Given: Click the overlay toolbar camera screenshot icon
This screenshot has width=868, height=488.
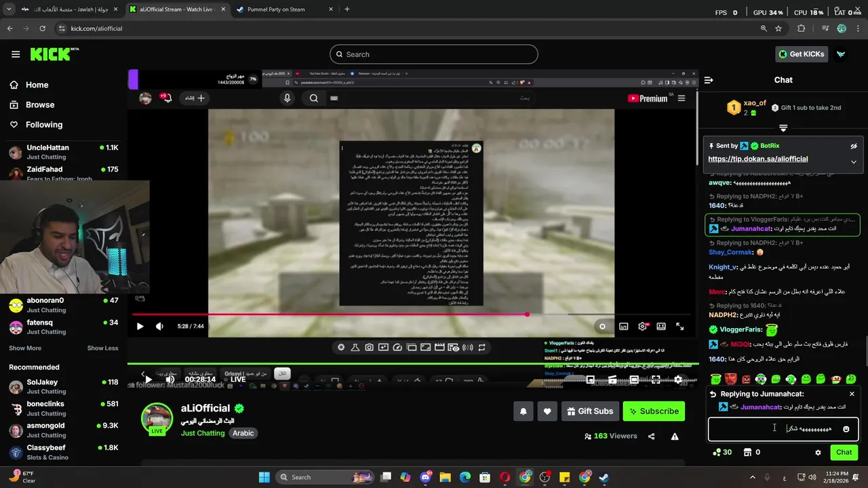Looking at the screenshot, I should tap(369, 347).
